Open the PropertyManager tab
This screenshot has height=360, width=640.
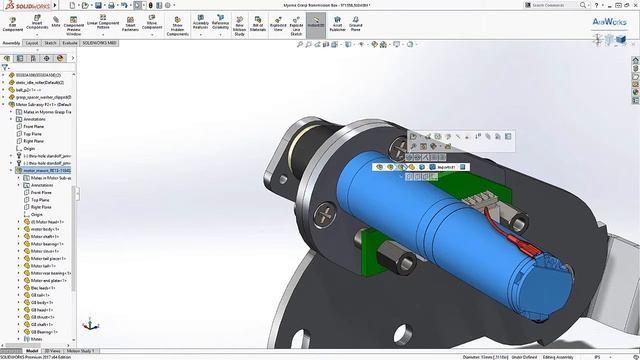point(20,58)
